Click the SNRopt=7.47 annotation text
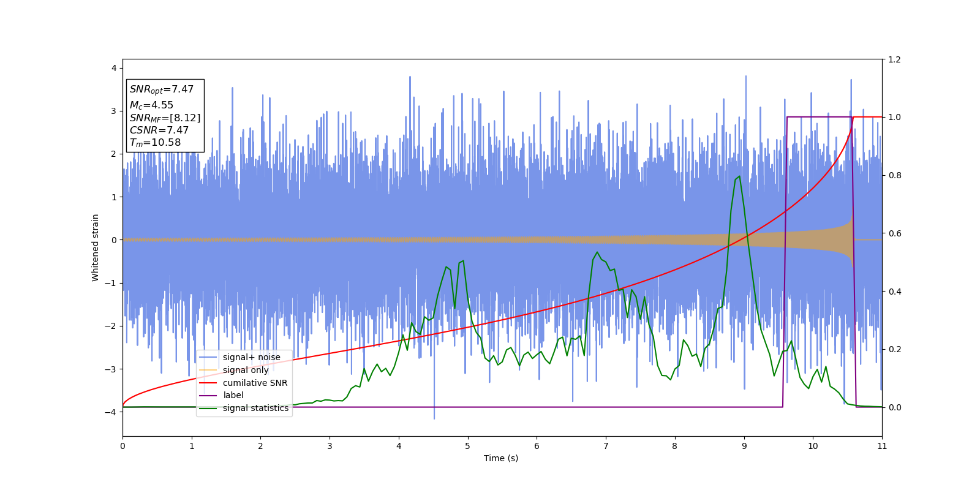980x490 pixels. tap(161, 89)
